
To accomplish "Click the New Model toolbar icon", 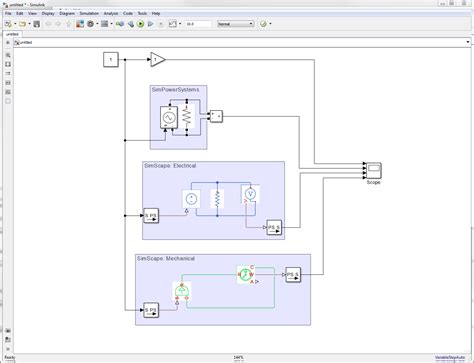I will point(8,24).
